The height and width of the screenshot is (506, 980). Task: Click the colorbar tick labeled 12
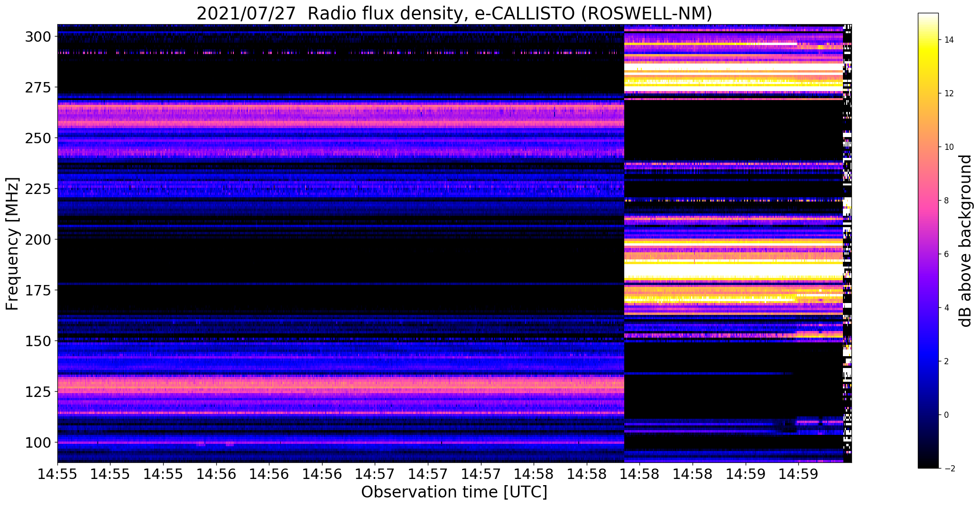click(949, 93)
